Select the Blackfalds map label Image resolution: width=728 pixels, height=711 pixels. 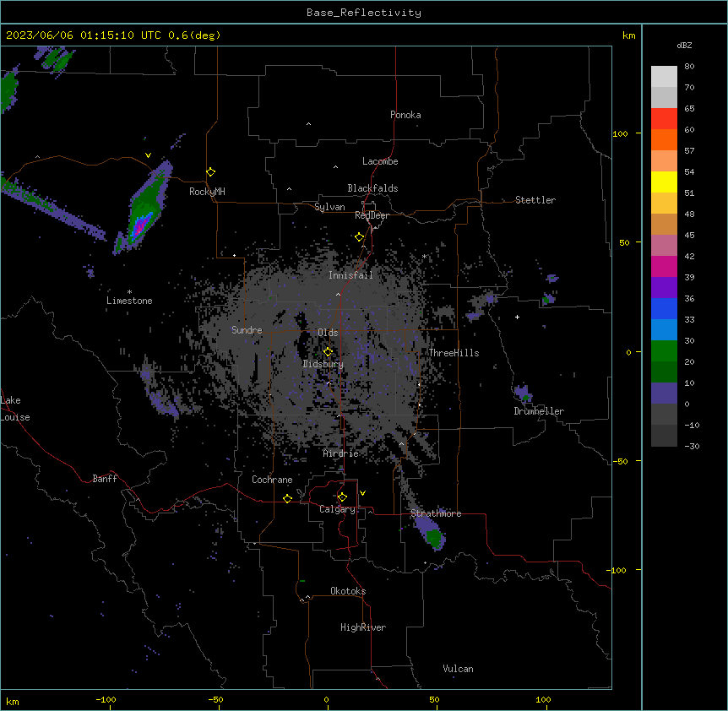pyautogui.click(x=372, y=188)
